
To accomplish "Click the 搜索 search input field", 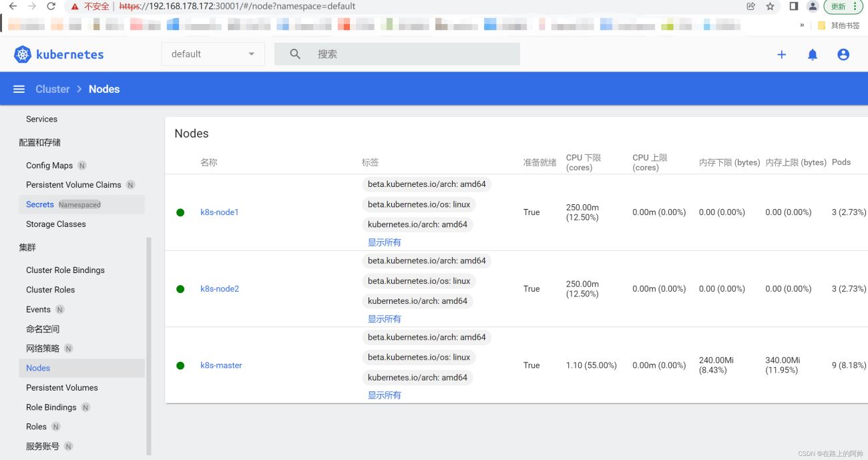I will click(x=397, y=54).
